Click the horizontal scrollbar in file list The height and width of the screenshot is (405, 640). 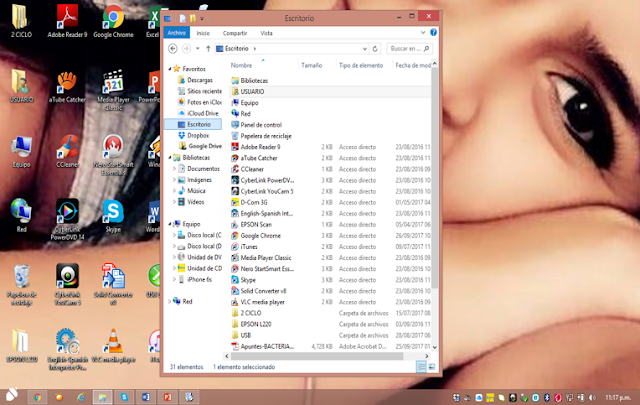tap(316, 356)
